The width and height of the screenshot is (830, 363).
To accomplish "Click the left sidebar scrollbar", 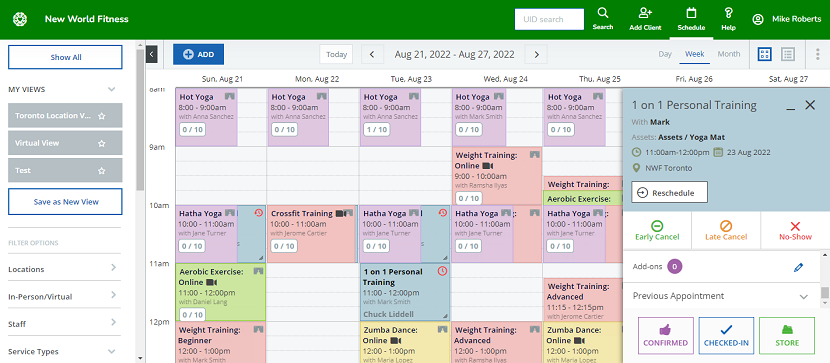I will pos(140,119).
